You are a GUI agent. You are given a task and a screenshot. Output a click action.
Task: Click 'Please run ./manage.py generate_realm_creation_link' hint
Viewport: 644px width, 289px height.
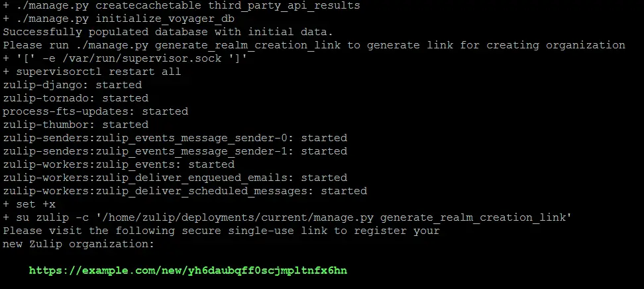click(x=172, y=45)
